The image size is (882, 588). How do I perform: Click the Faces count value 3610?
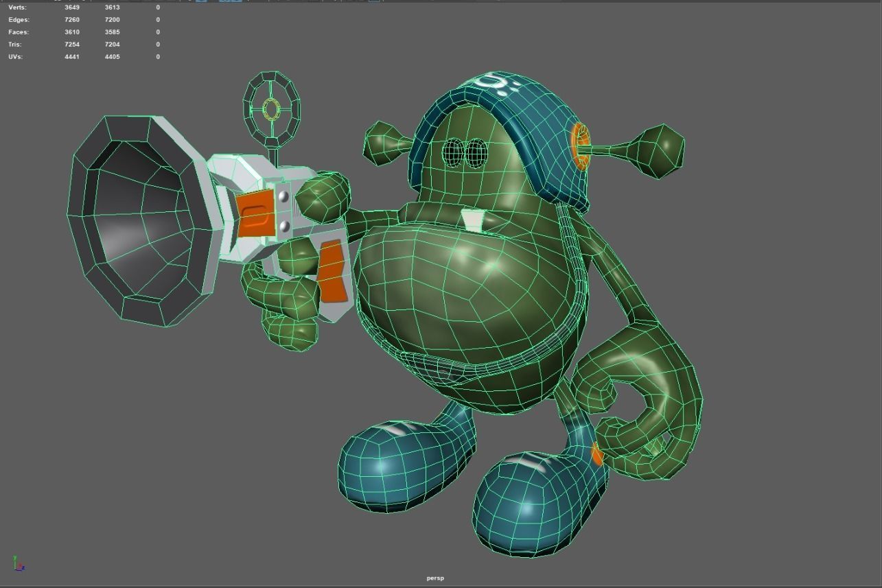click(72, 32)
